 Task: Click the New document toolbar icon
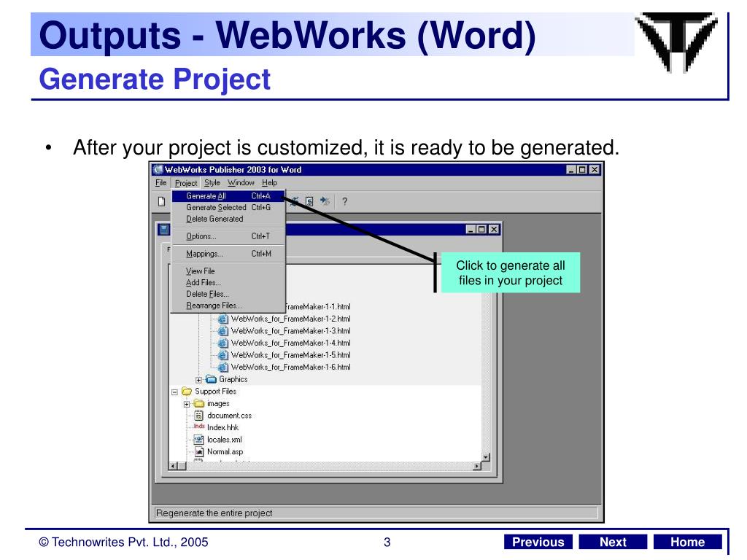tap(162, 201)
